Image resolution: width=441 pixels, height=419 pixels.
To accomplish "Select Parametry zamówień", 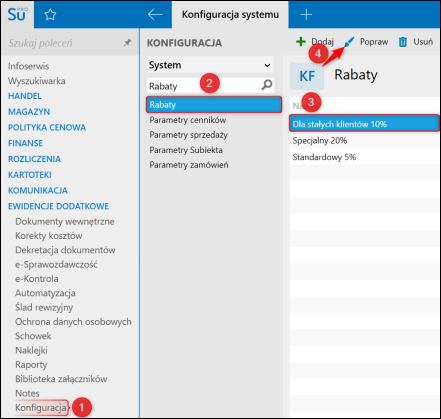I will 189,165.
